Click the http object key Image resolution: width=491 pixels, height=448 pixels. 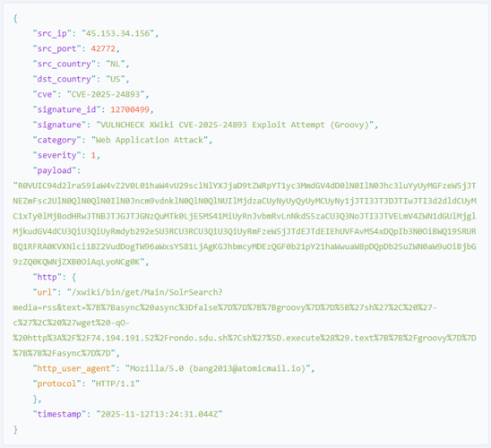(x=47, y=277)
